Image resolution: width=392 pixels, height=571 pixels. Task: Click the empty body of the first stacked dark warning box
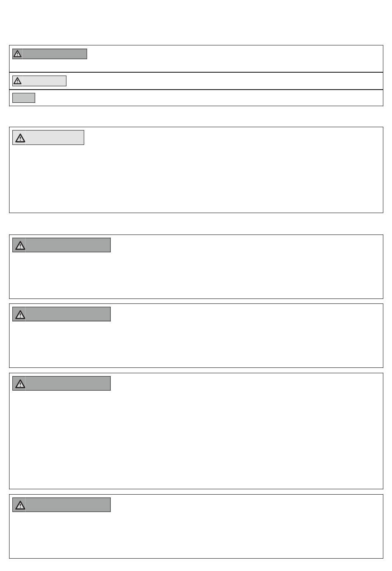click(196, 275)
